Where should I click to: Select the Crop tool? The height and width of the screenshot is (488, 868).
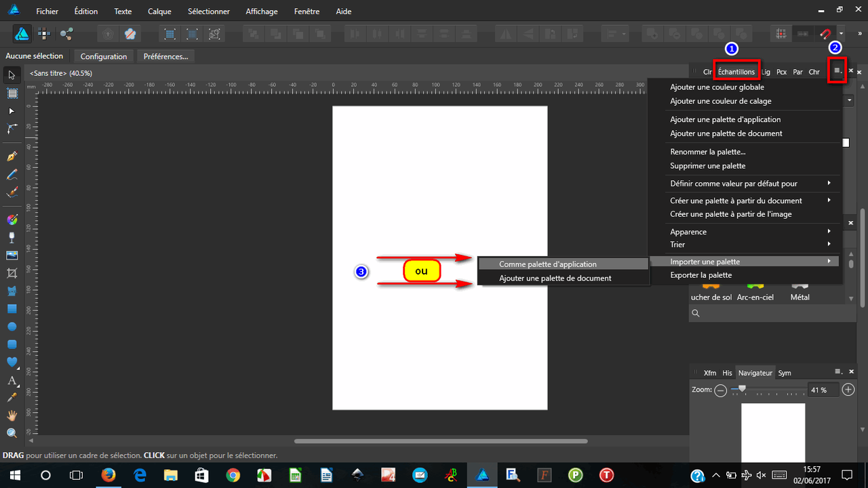[x=12, y=273]
